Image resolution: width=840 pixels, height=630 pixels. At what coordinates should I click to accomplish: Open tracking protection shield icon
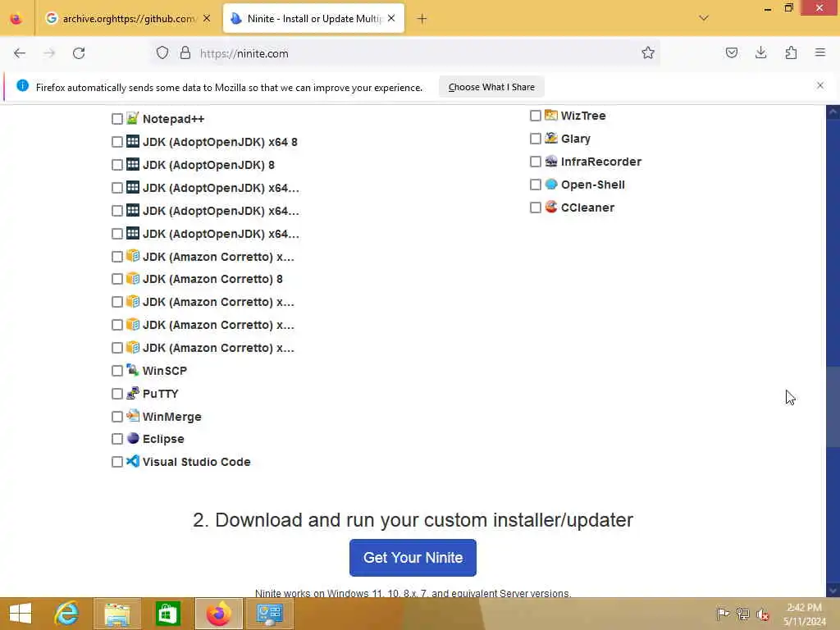pyautogui.click(x=162, y=53)
